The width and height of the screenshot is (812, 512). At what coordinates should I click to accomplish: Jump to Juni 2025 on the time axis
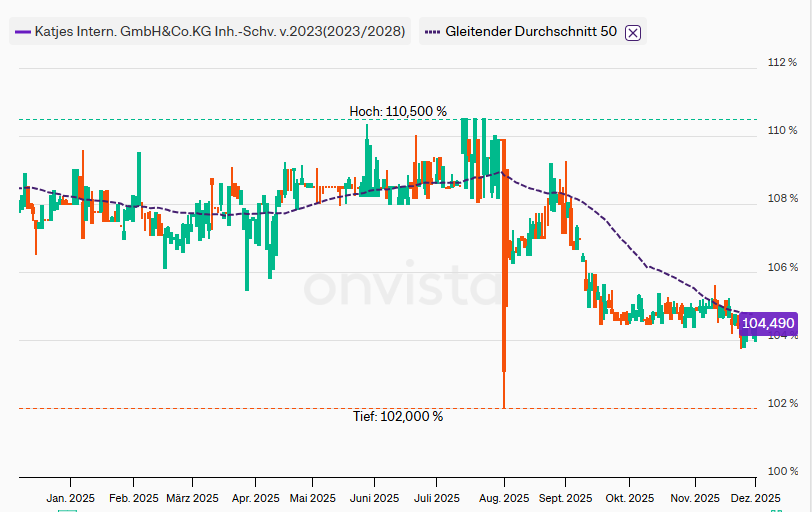click(x=375, y=497)
